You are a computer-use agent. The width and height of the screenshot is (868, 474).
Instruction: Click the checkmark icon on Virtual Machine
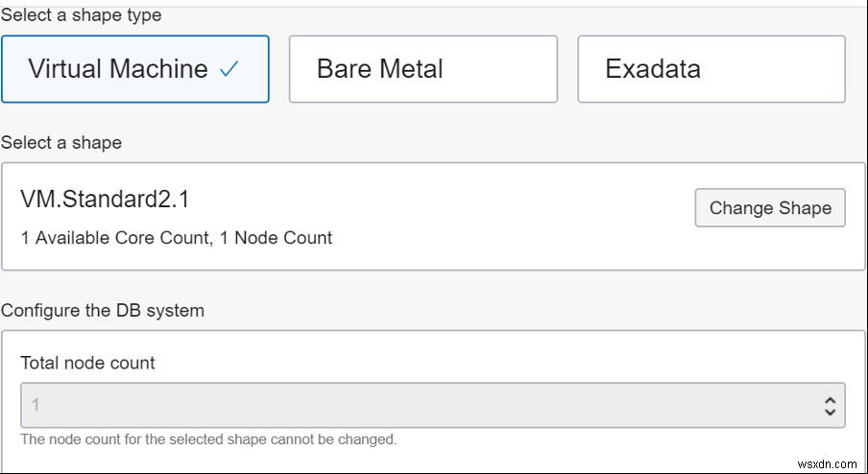(229, 70)
